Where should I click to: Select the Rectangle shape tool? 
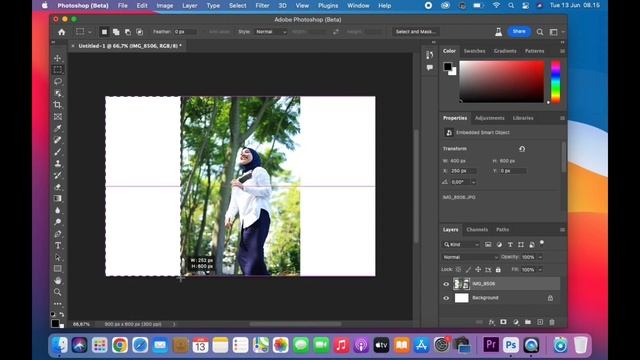(x=58, y=269)
